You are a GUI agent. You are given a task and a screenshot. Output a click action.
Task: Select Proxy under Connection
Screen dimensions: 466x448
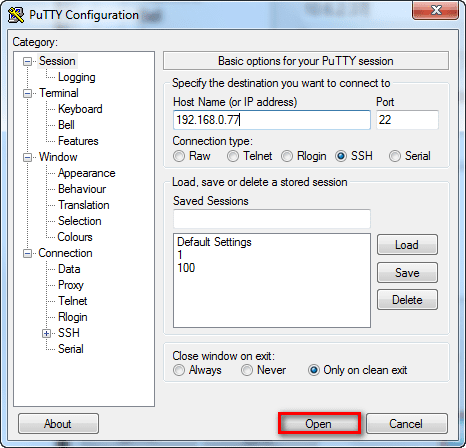pos(71,285)
